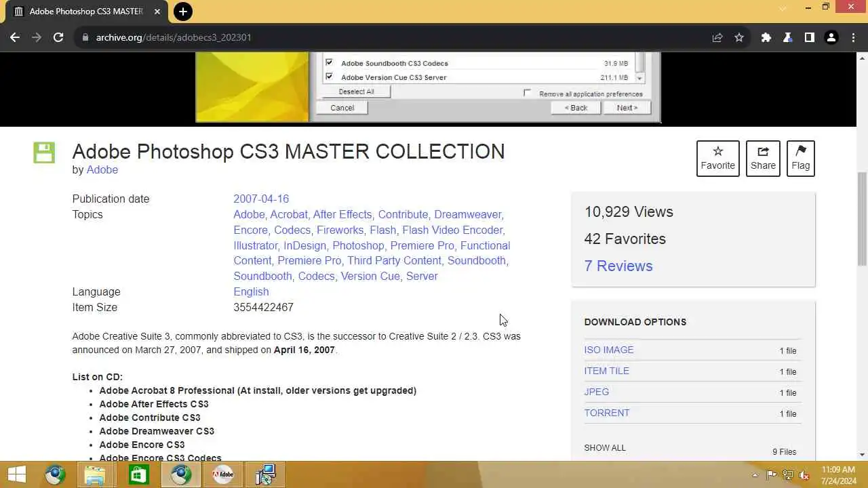Open the Photoshop topic link
The height and width of the screenshot is (488, 868).
[x=358, y=245]
